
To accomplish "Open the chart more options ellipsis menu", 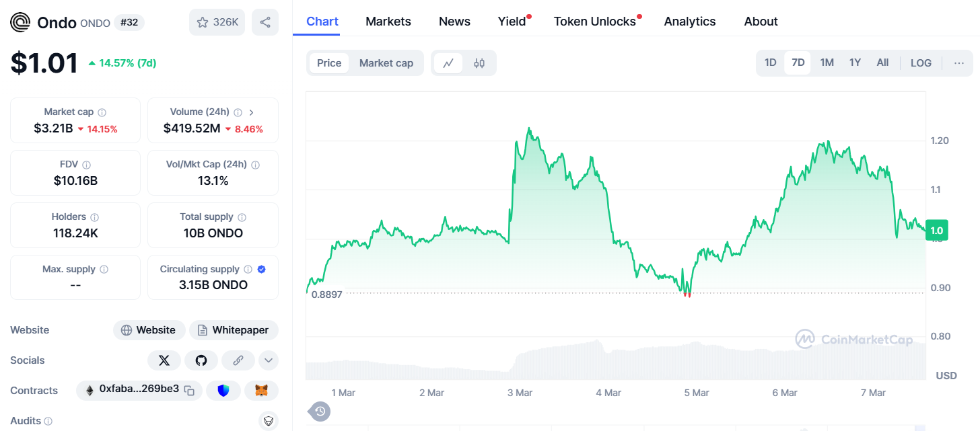I will pos(959,63).
